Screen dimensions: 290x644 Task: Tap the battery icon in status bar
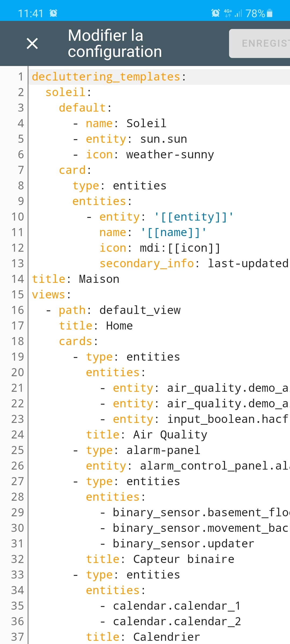[x=270, y=13]
